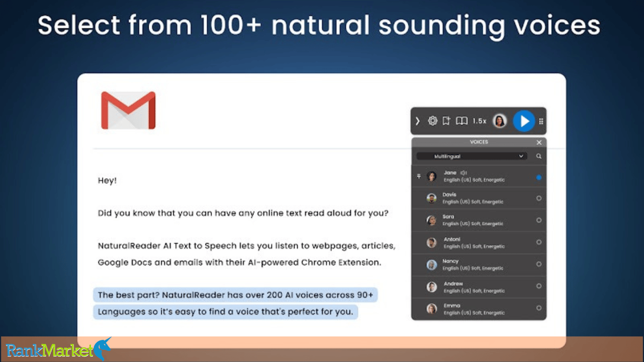Click highlighted 'The best part?' sentence

pyautogui.click(x=235, y=295)
